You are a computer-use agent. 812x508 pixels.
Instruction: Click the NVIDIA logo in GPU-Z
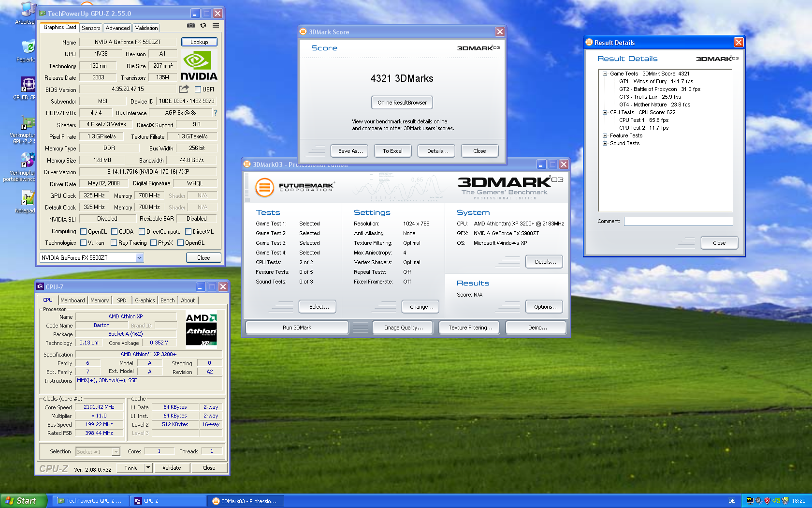coord(199,66)
